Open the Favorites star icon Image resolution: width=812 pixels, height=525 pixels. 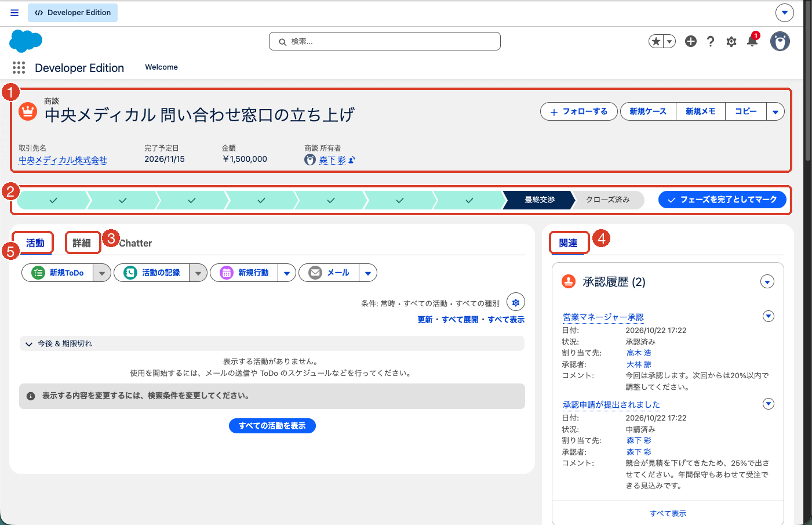656,41
